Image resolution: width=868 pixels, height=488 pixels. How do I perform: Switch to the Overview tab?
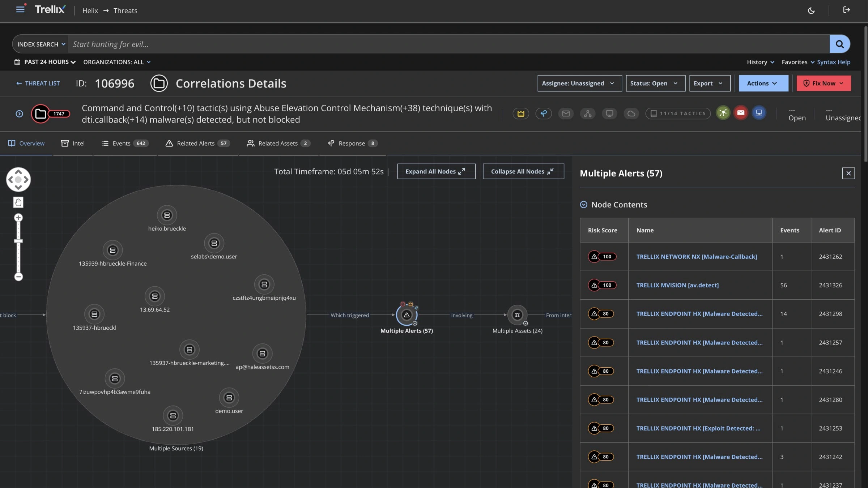26,144
